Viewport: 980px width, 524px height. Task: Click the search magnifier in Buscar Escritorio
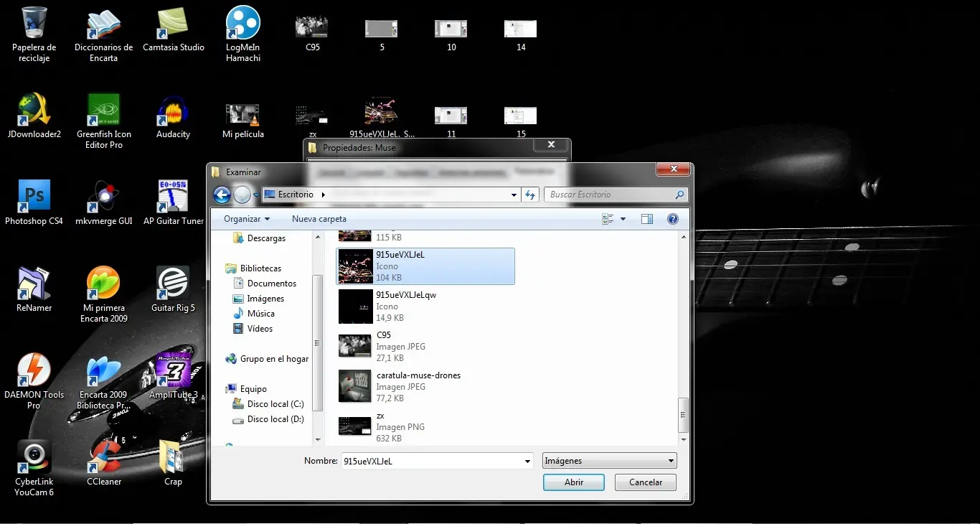click(x=679, y=195)
